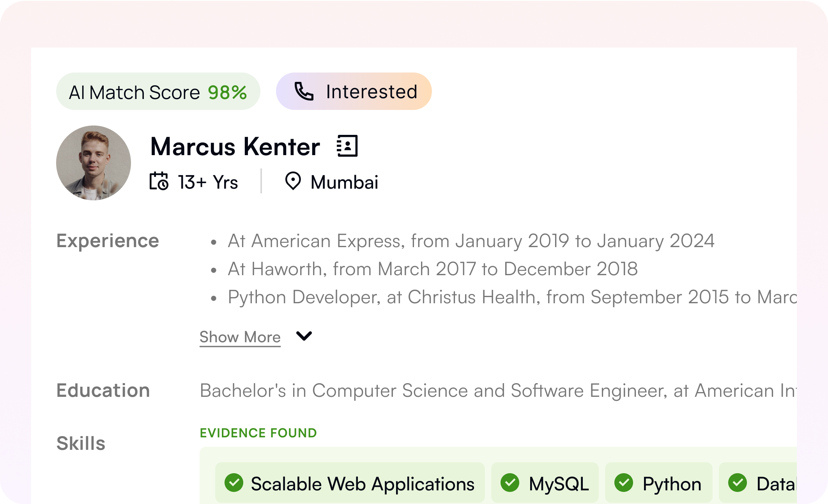Viewport: 828px width, 504px height.
Task: Click the green check icon beside Python
Action: tap(624, 483)
